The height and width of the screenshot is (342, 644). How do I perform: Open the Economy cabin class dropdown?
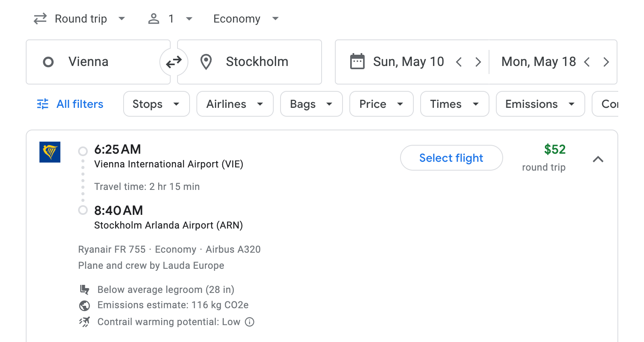[x=245, y=19]
